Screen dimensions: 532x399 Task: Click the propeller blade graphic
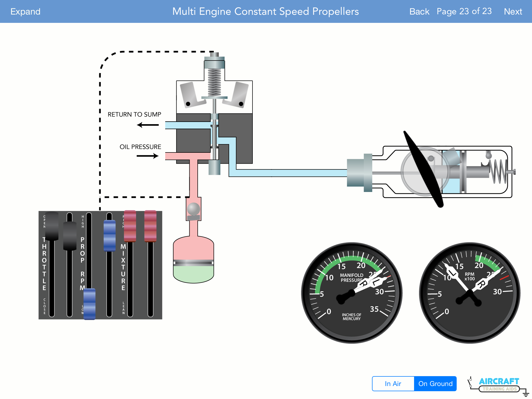(x=423, y=169)
